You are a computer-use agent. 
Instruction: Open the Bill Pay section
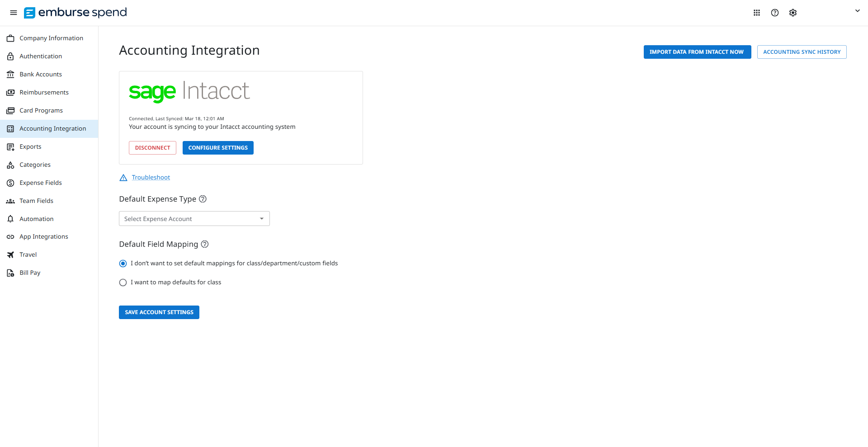click(x=29, y=273)
